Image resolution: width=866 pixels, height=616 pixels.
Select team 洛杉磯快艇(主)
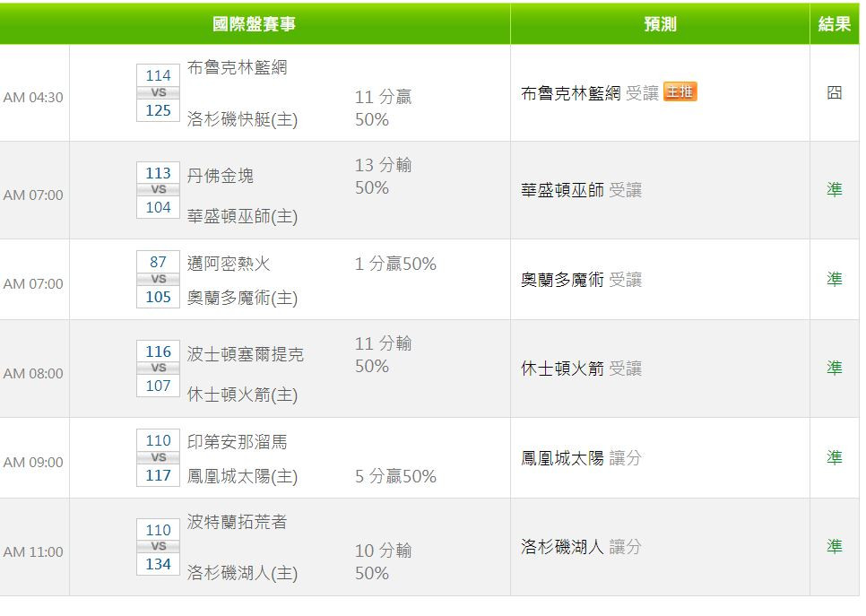pos(242,118)
